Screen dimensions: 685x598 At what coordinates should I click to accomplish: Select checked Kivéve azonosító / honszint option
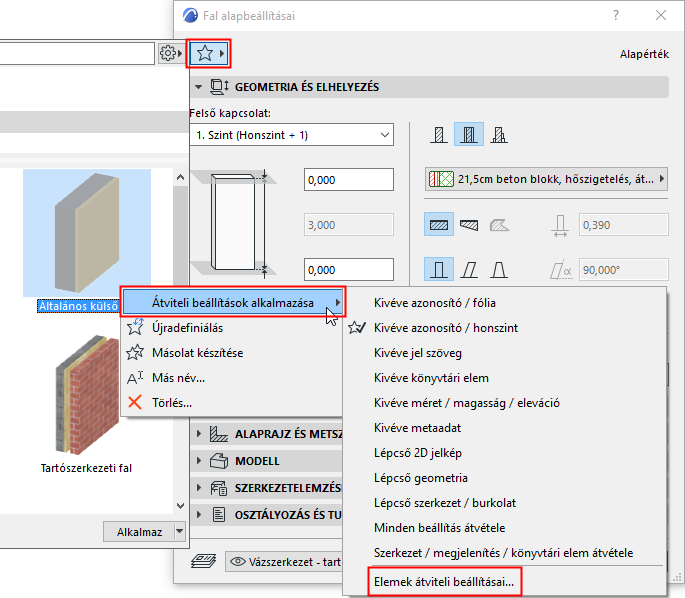(505, 328)
